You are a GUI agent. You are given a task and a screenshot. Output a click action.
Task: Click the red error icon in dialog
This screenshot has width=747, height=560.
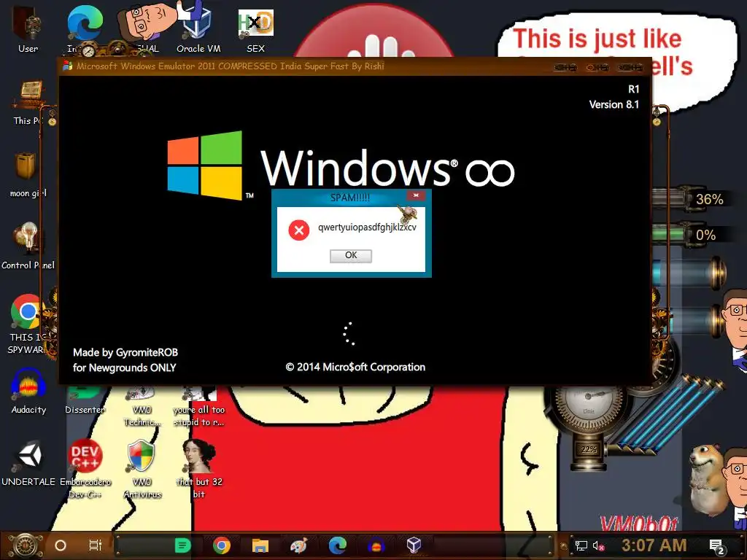click(299, 230)
